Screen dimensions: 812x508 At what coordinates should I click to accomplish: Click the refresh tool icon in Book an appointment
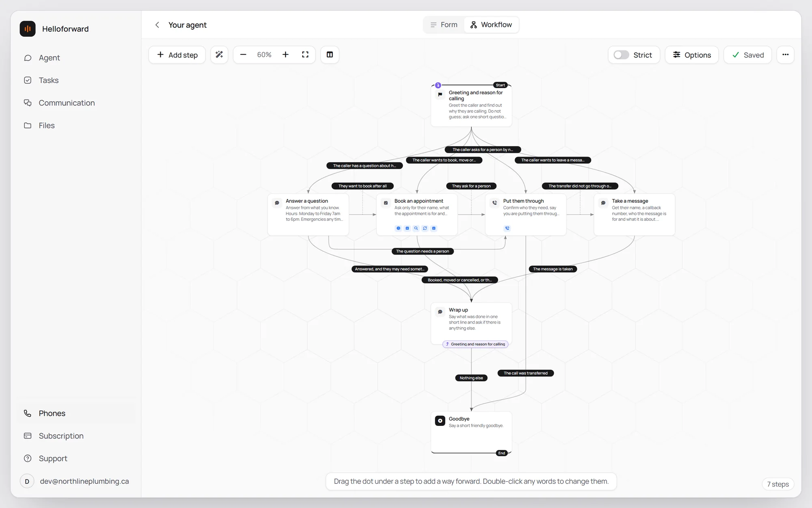point(425,228)
